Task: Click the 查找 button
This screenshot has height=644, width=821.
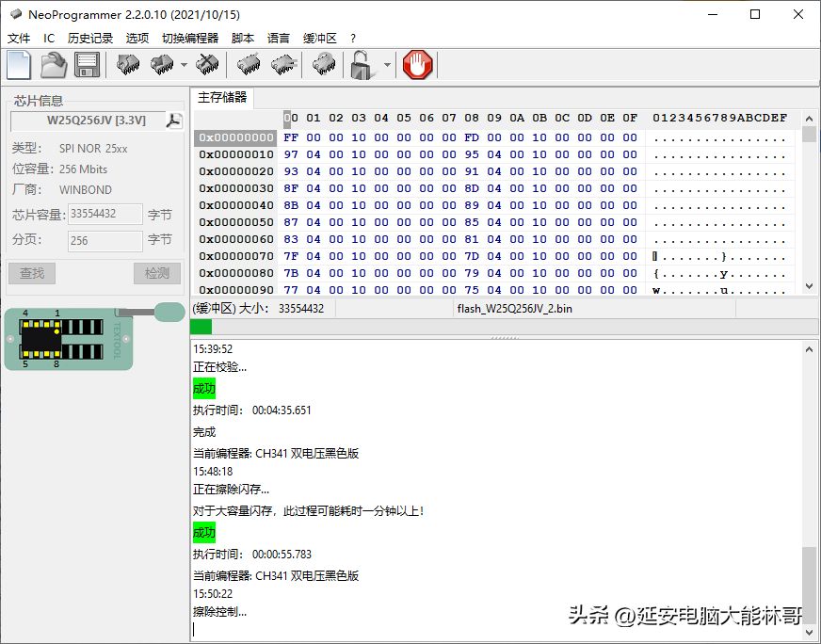Action: coord(32,273)
